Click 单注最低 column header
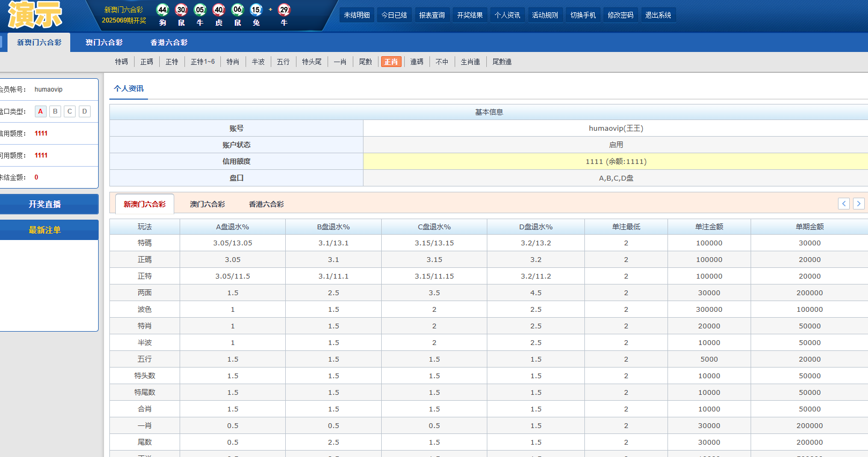 (x=626, y=227)
